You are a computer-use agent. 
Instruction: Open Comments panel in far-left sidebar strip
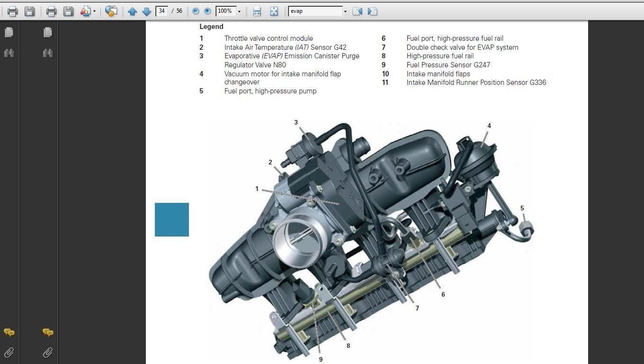[x=9, y=333]
